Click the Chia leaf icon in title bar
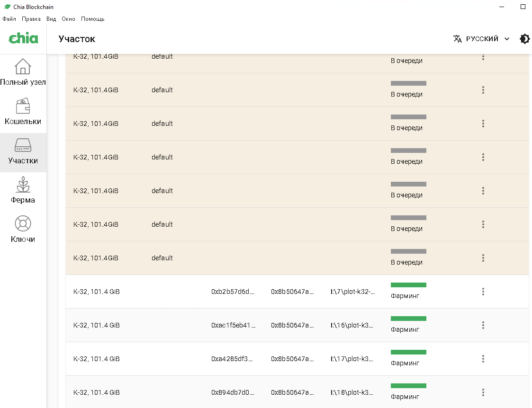 point(7,7)
